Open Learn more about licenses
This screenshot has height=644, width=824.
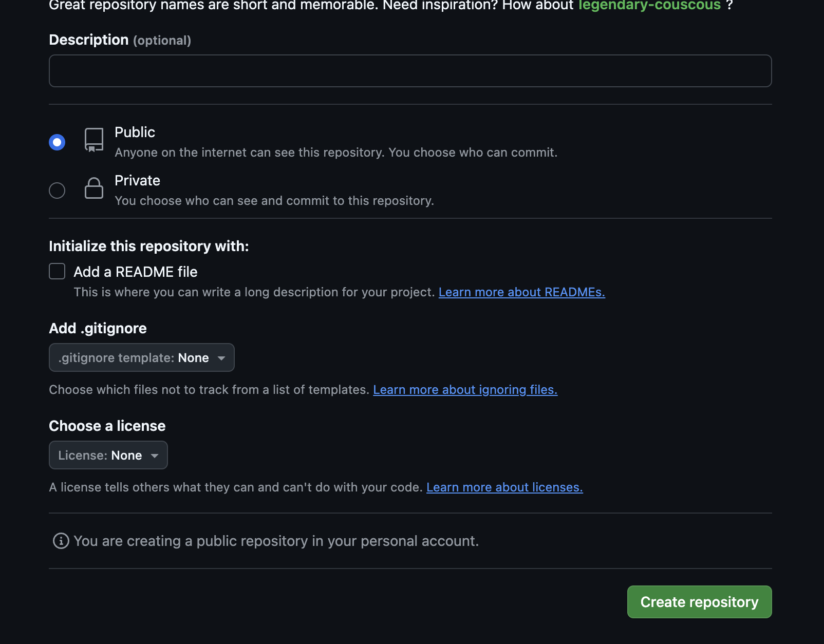pyautogui.click(x=505, y=487)
